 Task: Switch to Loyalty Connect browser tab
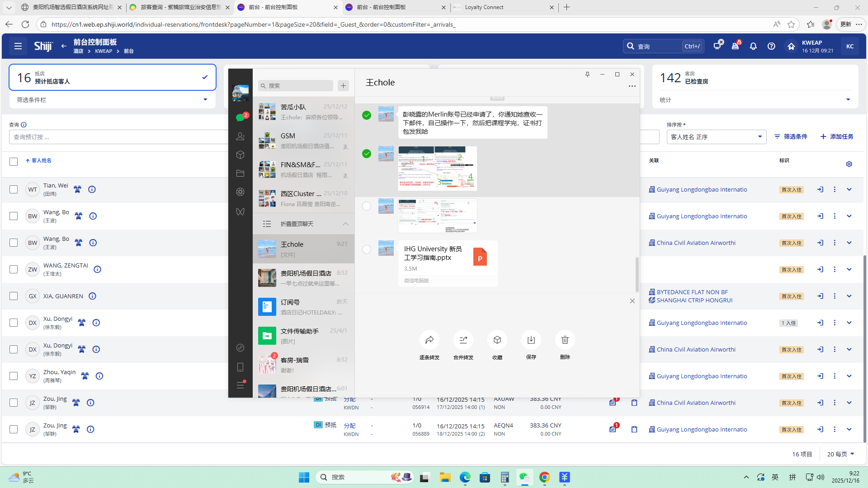point(484,7)
